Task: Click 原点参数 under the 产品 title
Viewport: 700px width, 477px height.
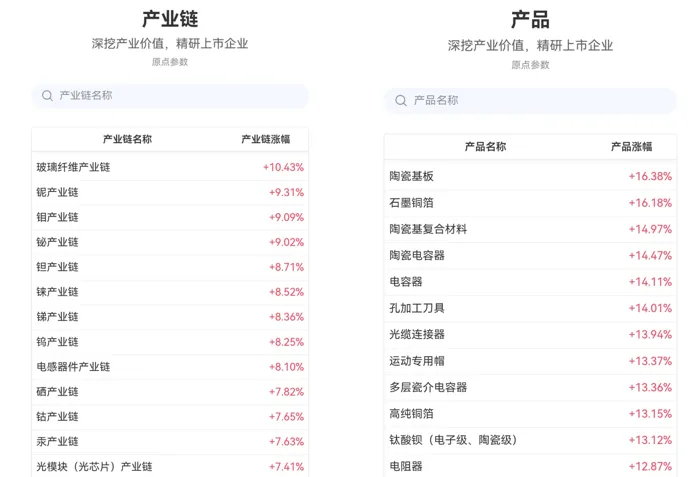Action: [x=530, y=65]
